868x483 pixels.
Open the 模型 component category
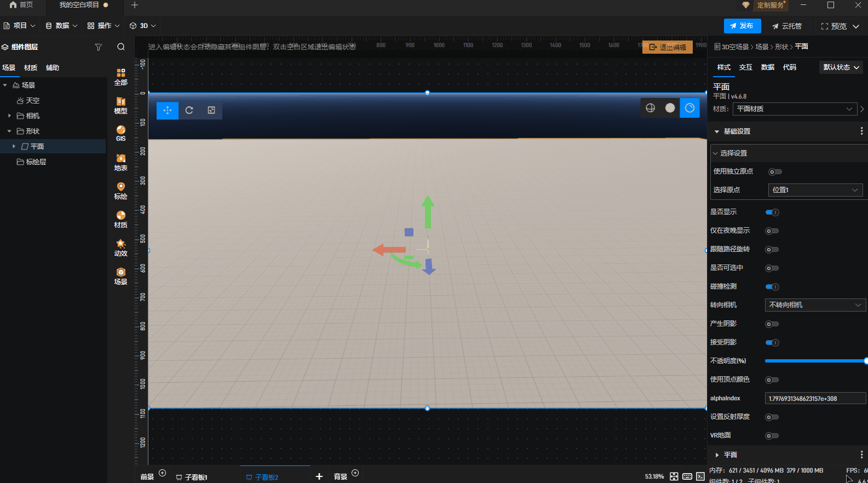tap(120, 105)
